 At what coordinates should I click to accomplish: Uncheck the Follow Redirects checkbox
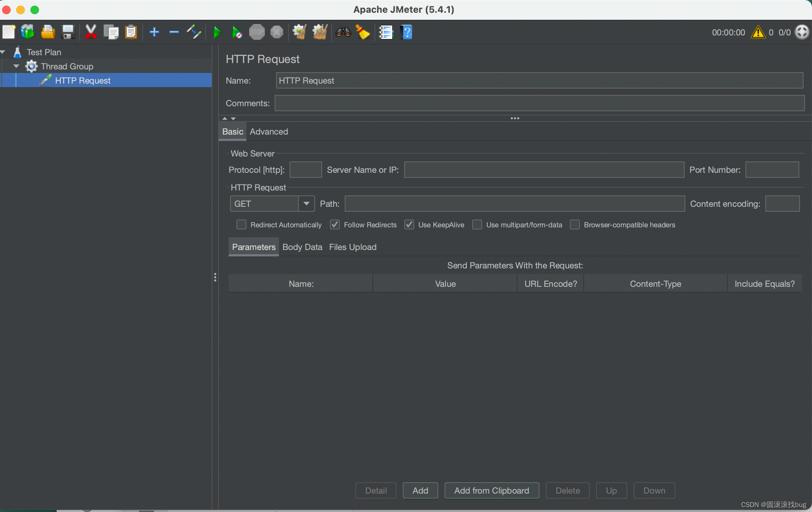click(x=335, y=225)
